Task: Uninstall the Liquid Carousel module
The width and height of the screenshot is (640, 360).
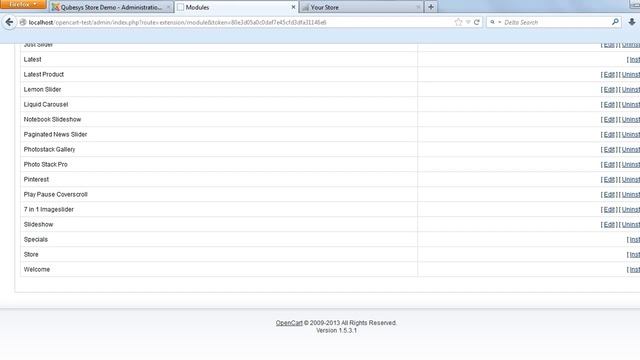Action: click(x=631, y=104)
